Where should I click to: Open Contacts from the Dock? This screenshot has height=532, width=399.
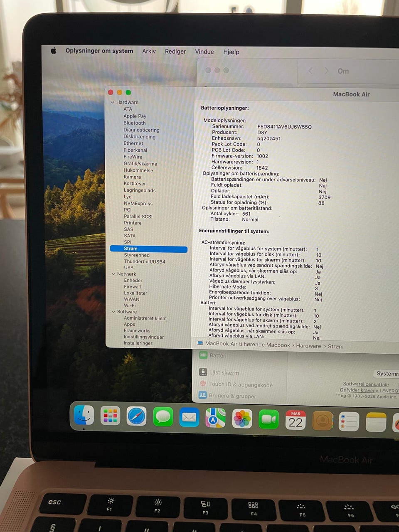[x=323, y=421]
